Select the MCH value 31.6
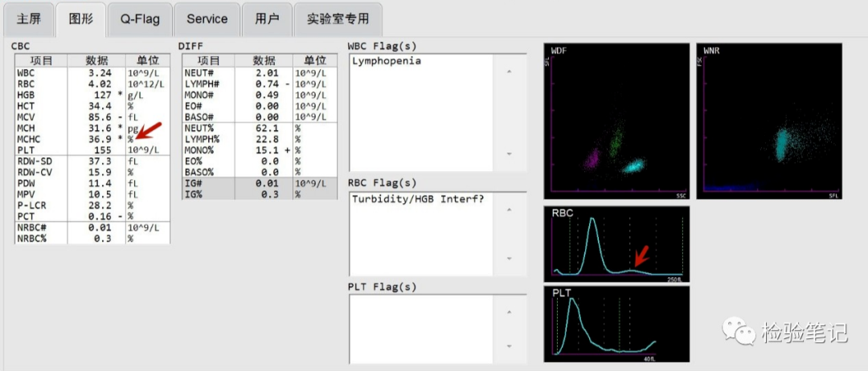868x371 pixels. (x=101, y=128)
